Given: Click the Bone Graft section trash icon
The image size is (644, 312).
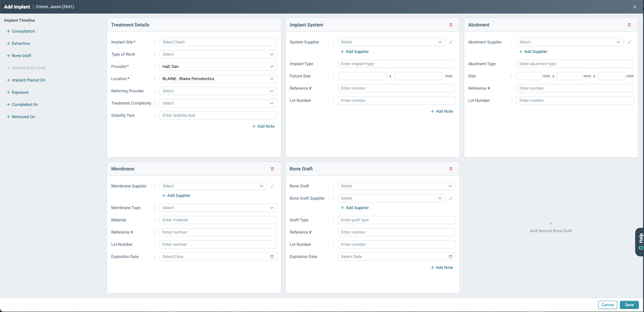Looking at the screenshot, I should coord(451,169).
